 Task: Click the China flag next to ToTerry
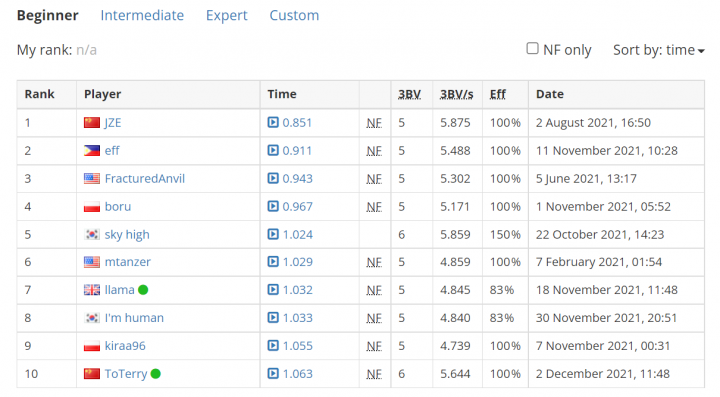click(x=92, y=374)
